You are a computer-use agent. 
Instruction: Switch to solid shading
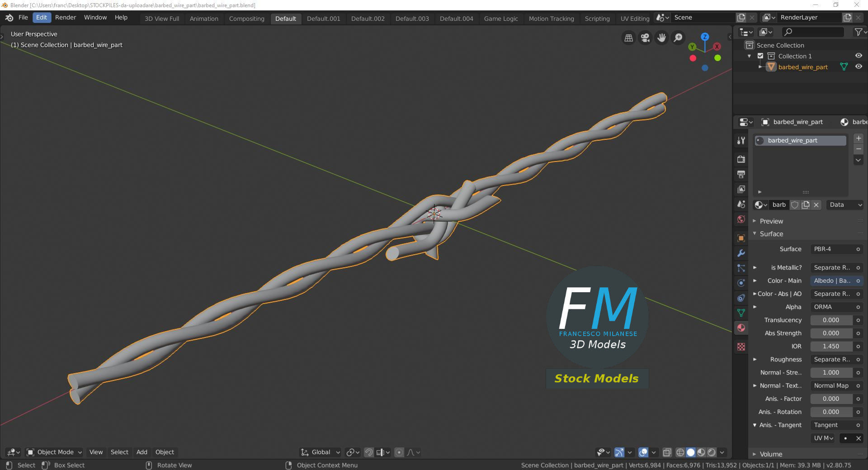tap(691, 452)
